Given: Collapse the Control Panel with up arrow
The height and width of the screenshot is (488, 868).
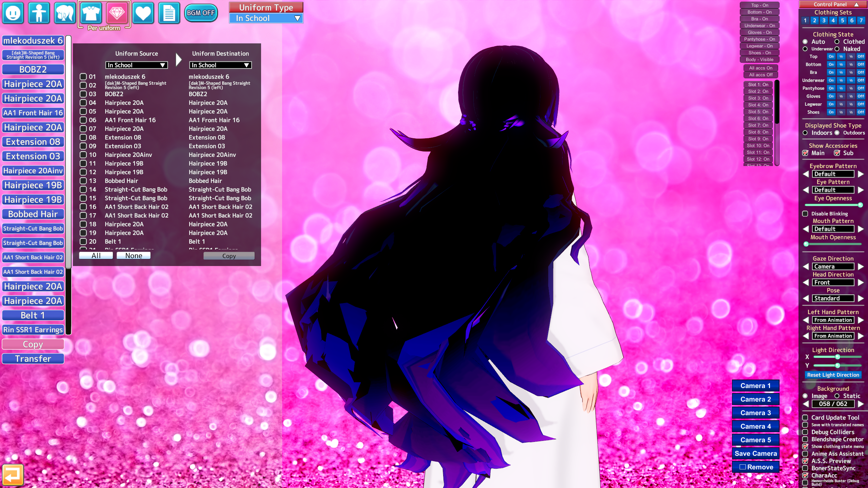Looking at the screenshot, I should pyautogui.click(x=856, y=4).
